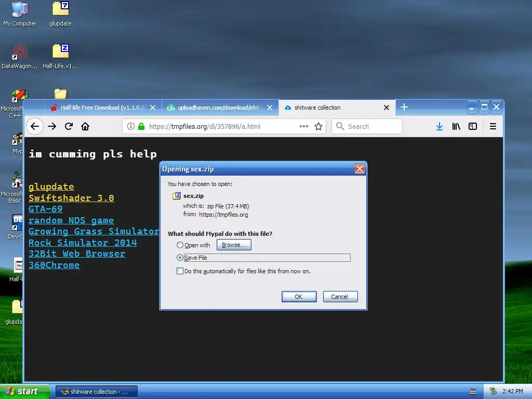Go forward with the forward arrow
This screenshot has width=532, height=399.
click(x=52, y=127)
